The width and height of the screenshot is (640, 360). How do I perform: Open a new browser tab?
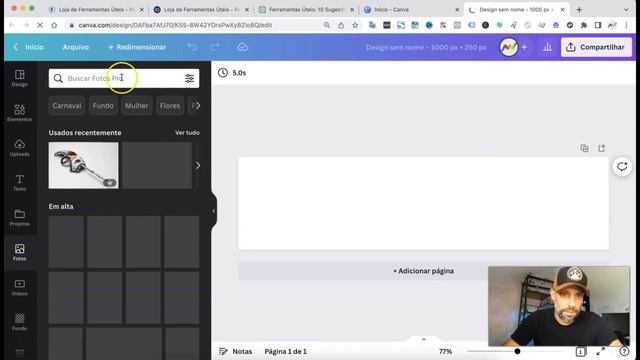point(579,9)
